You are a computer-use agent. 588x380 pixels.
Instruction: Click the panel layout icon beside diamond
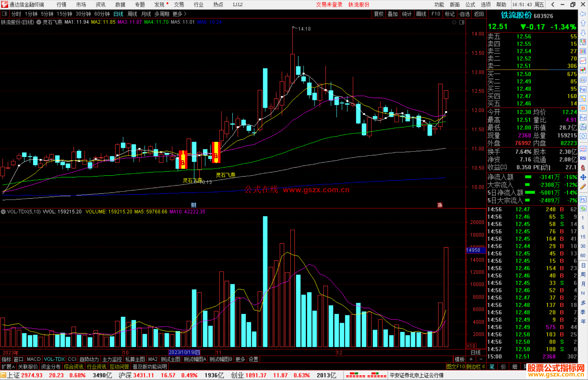462,22
